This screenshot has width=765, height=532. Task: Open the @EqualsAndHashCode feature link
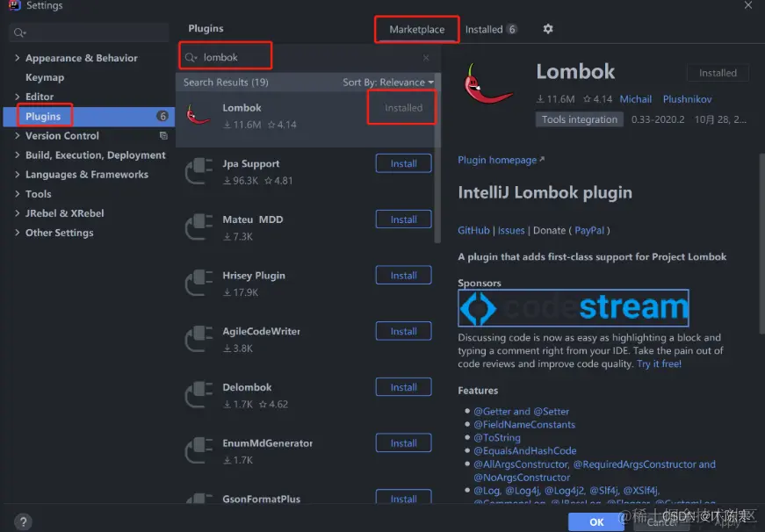coord(524,451)
